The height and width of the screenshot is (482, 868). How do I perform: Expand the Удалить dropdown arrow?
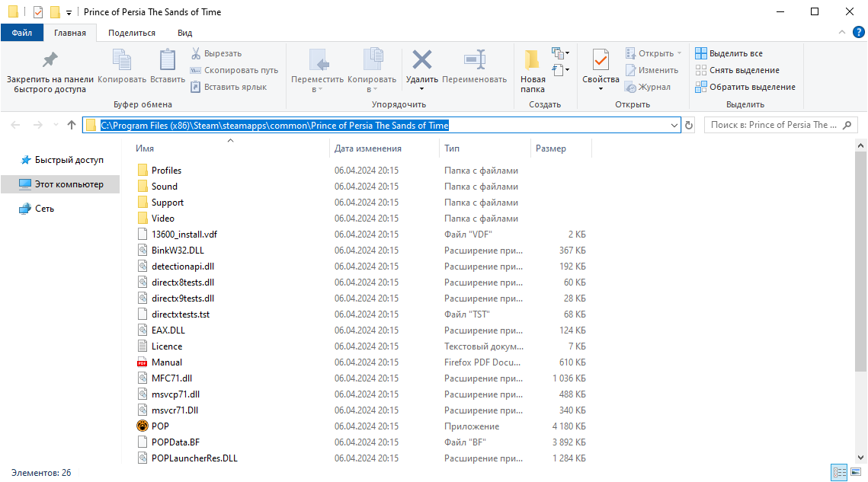point(422,89)
